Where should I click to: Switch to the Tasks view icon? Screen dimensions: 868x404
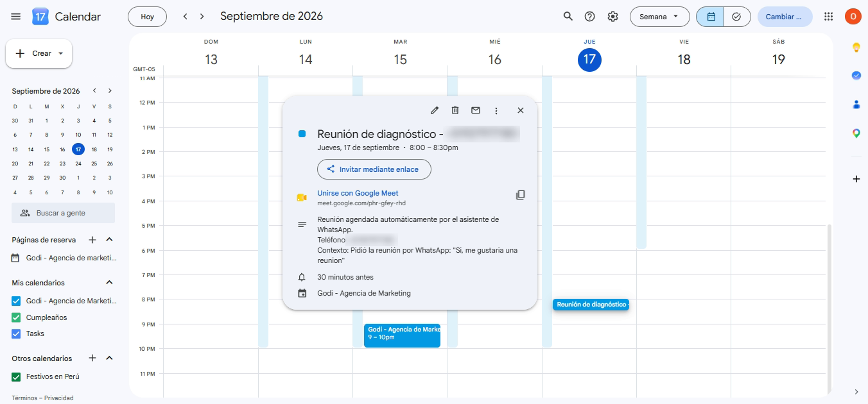pyautogui.click(x=737, y=17)
